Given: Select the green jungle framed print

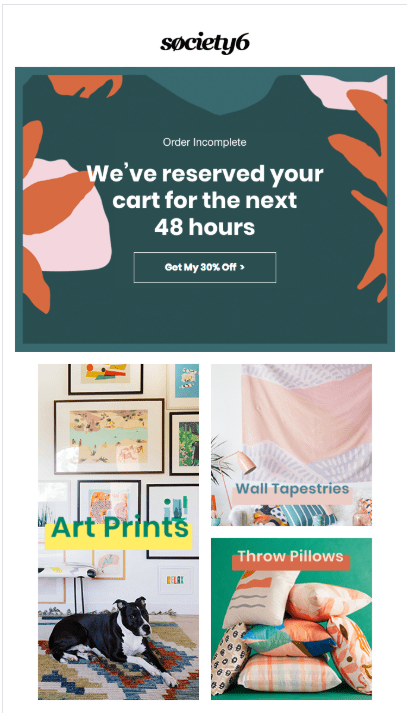Looking at the screenshot, I should pyautogui.click(x=184, y=443).
